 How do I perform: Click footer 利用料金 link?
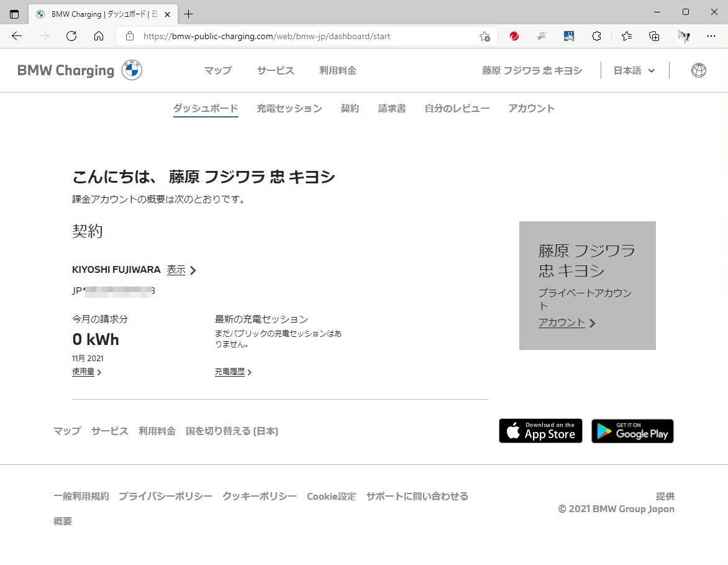tap(157, 431)
